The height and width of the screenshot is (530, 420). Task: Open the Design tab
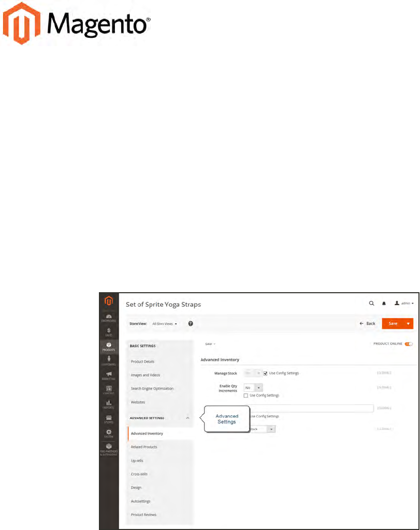click(x=136, y=488)
